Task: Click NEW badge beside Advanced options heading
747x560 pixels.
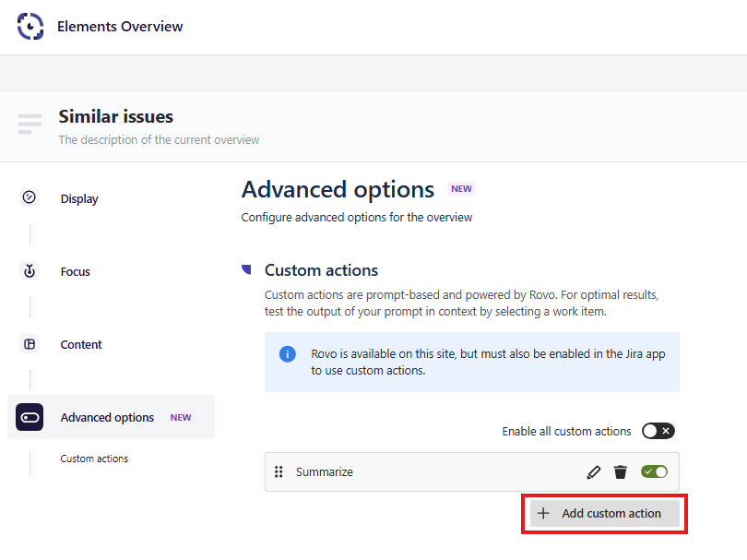Action: coord(461,189)
